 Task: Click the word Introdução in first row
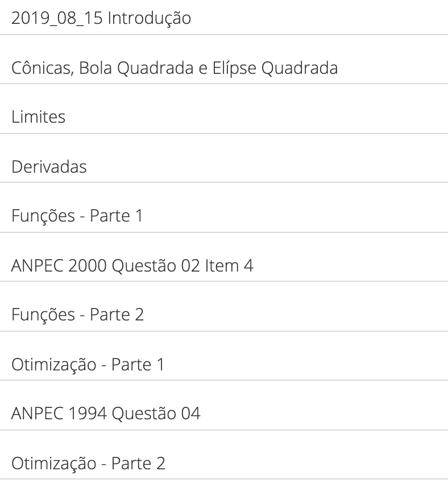(x=149, y=18)
